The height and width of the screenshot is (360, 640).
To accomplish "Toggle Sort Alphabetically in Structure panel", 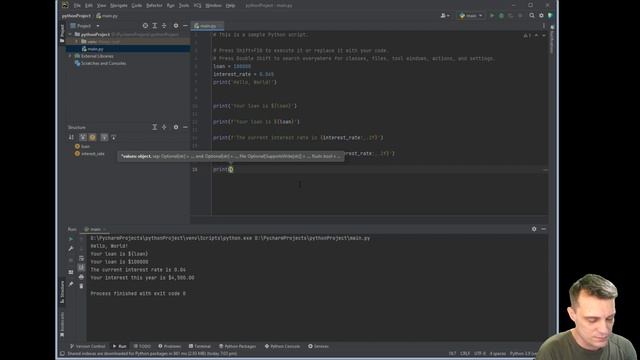I will [71, 138].
